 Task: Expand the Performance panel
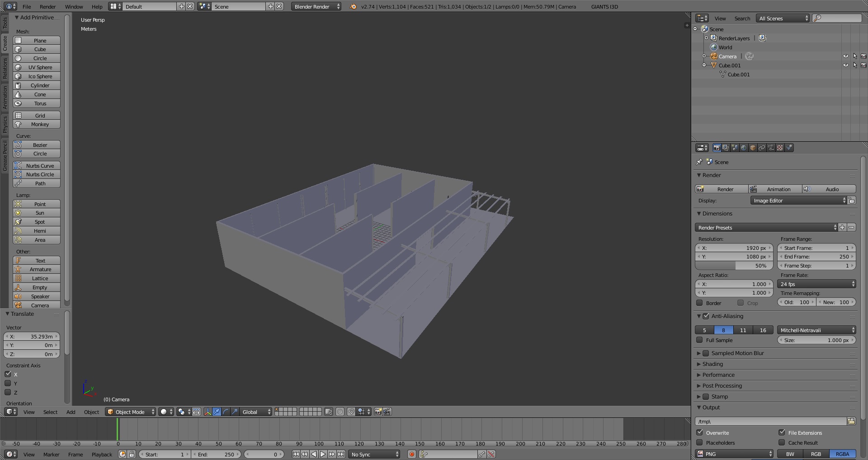(718, 375)
